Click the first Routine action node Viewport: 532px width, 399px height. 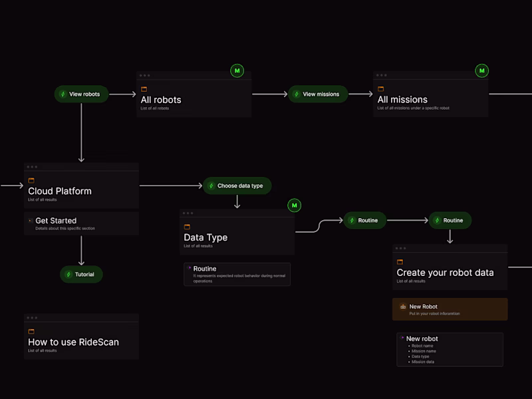[x=364, y=220]
